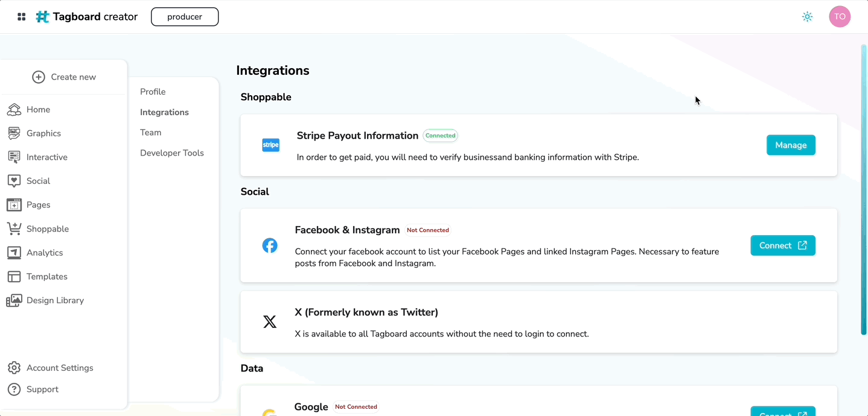
Task: Click Facebook's Not Connected badge
Action: pos(427,230)
